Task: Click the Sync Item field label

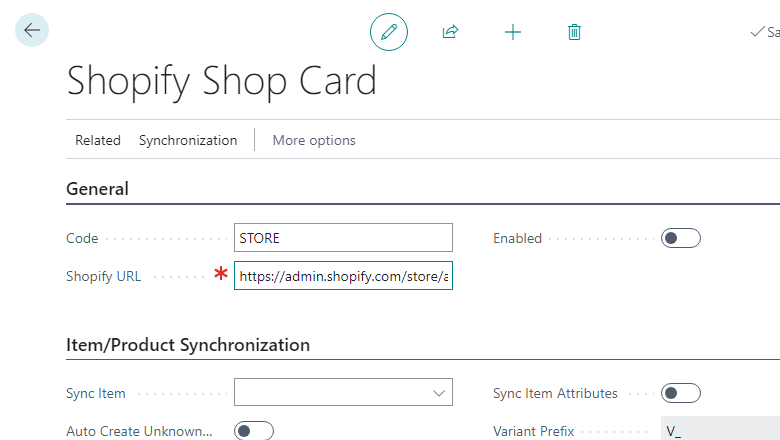Action: coord(96,393)
